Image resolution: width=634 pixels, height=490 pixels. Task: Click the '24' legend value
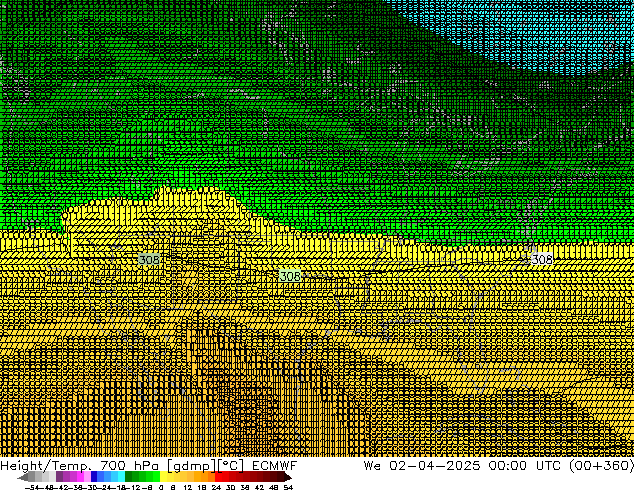(x=216, y=487)
